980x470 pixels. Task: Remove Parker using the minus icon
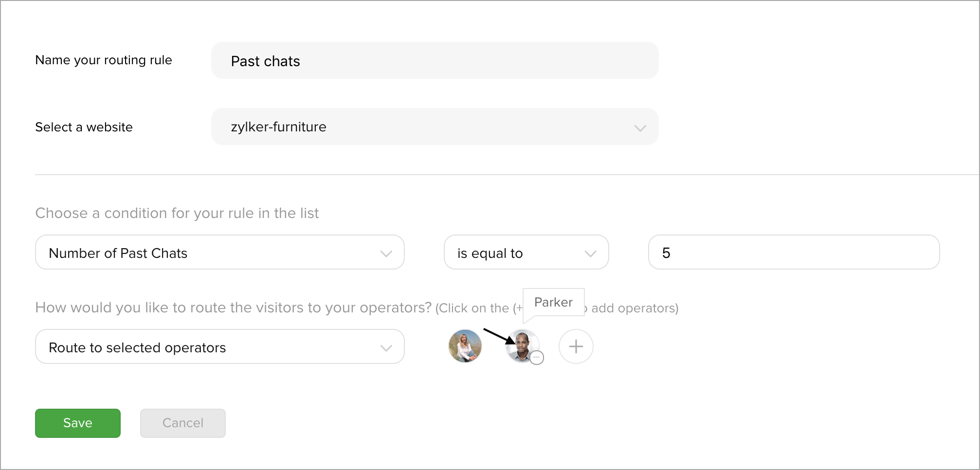coord(537,358)
